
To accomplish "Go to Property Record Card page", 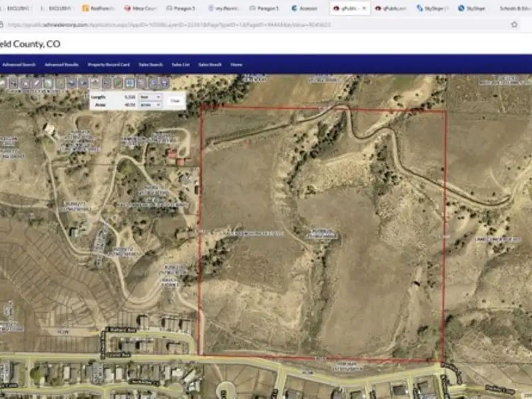I will [x=109, y=65].
